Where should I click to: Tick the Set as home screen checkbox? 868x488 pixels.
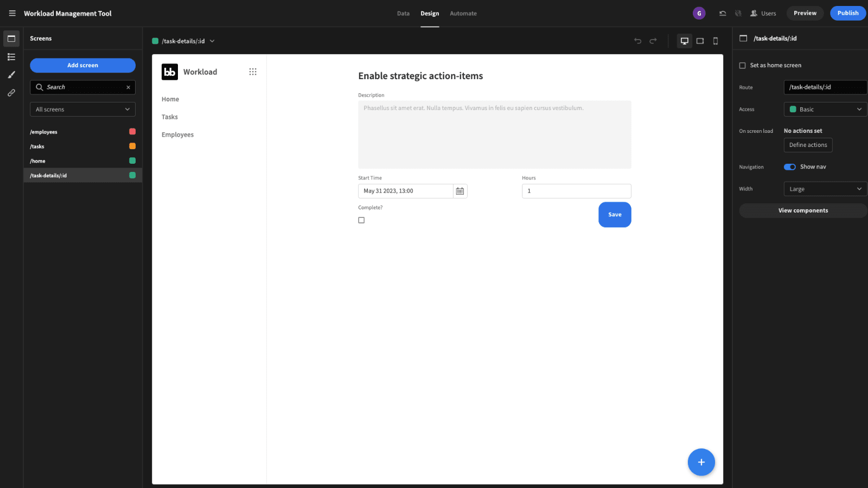(742, 66)
